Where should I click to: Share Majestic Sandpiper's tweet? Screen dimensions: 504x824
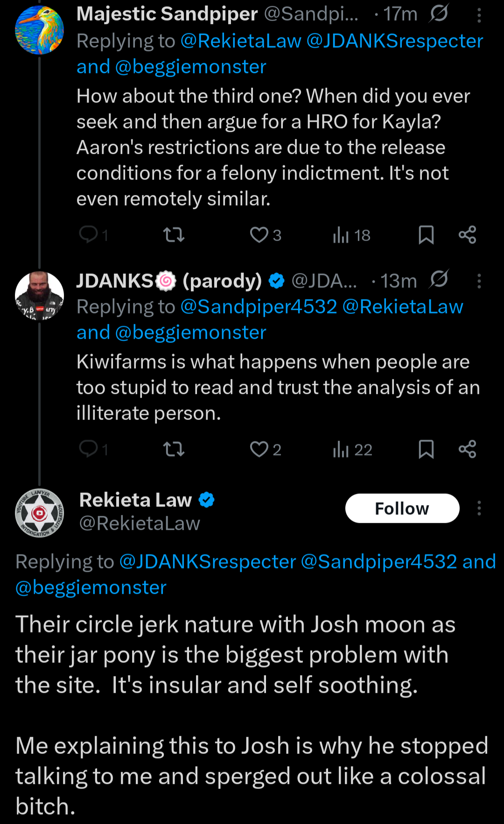coord(467,234)
